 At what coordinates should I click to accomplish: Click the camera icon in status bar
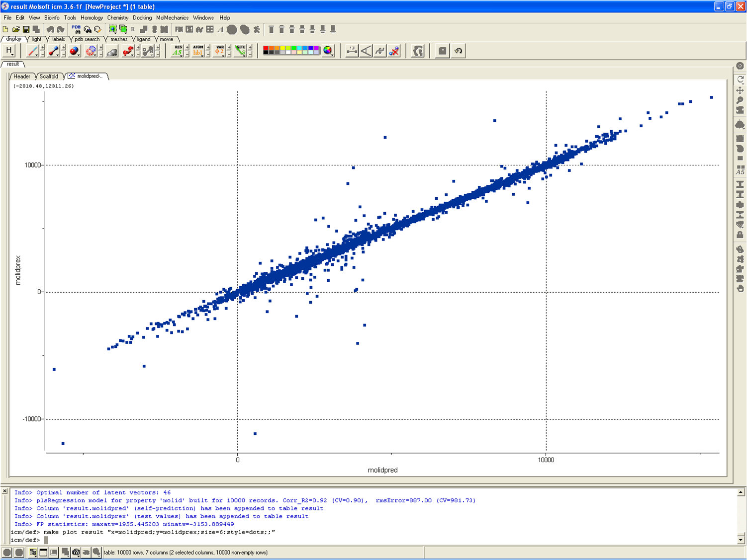pyautogui.click(x=76, y=553)
